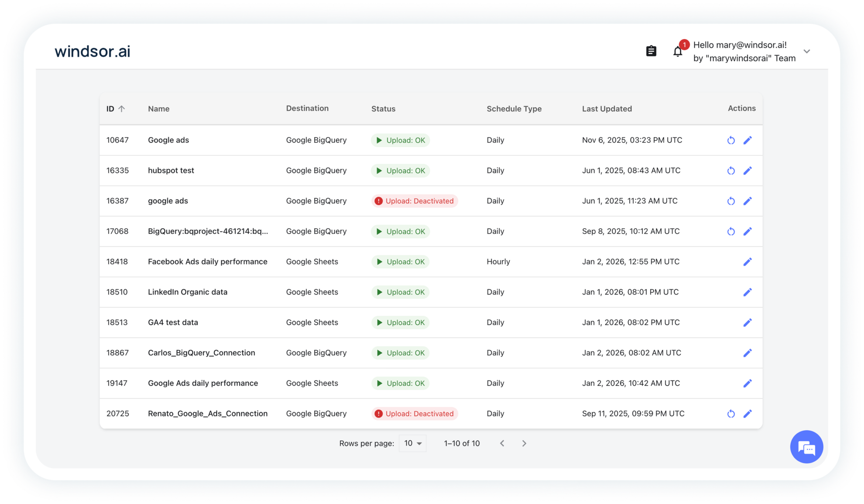Viewport: 864px width, 504px height.
Task: Click the windsor.ai logo
Action: 92,51
